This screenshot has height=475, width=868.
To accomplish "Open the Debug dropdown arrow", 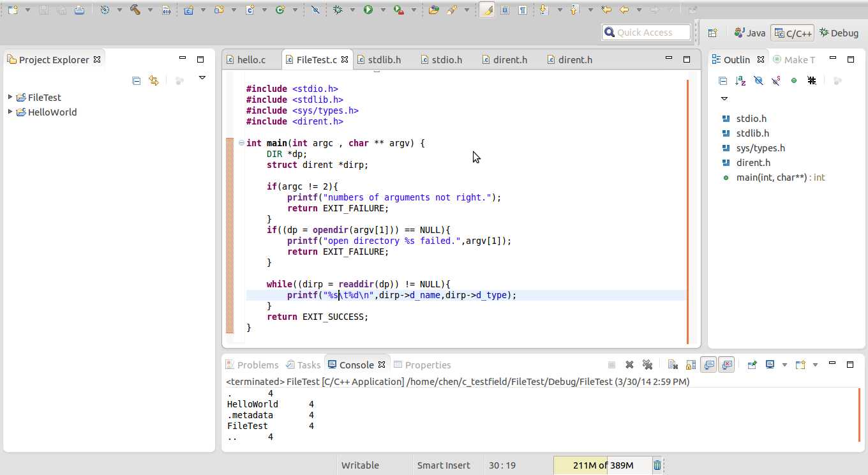I will coord(352,10).
